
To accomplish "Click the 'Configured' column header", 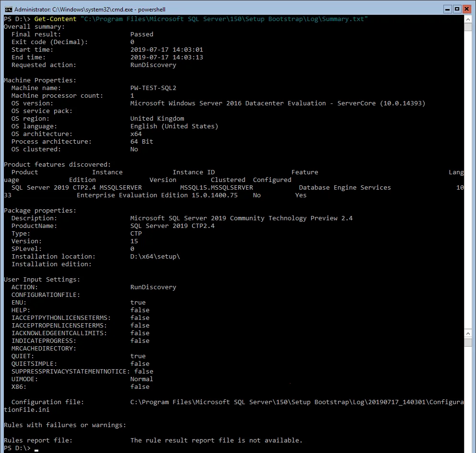I will (x=272, y=180).
